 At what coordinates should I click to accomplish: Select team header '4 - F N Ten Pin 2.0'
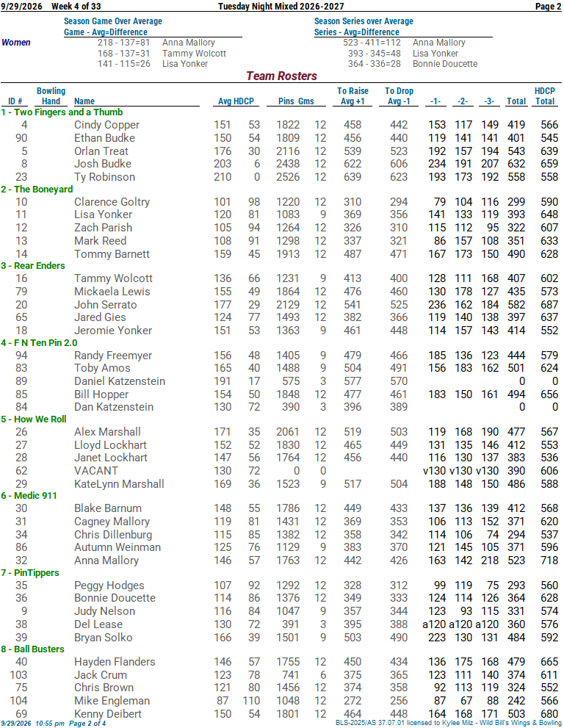click(x=39, y=343)
